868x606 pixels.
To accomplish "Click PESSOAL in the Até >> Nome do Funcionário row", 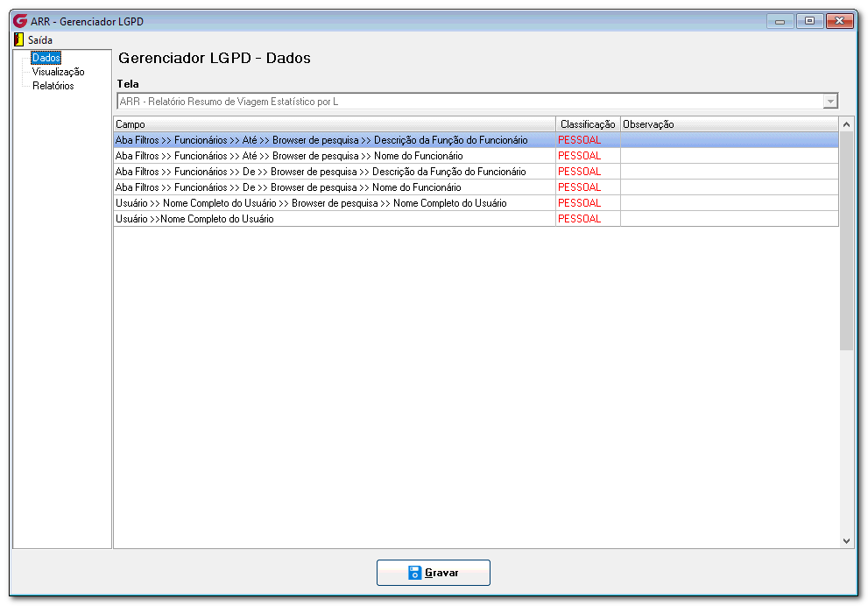I will coord(579,156).
